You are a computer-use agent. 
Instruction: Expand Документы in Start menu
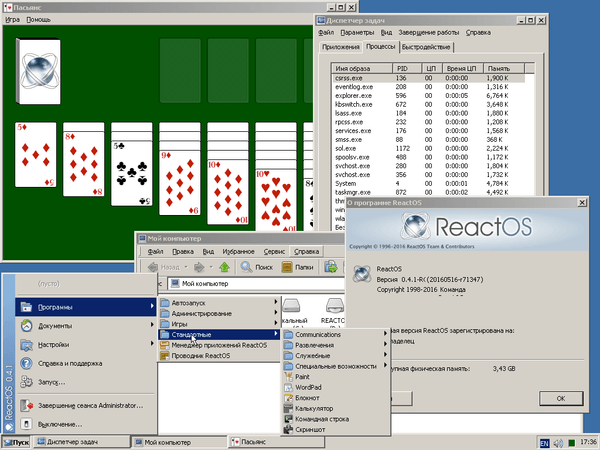coord(86,326)
